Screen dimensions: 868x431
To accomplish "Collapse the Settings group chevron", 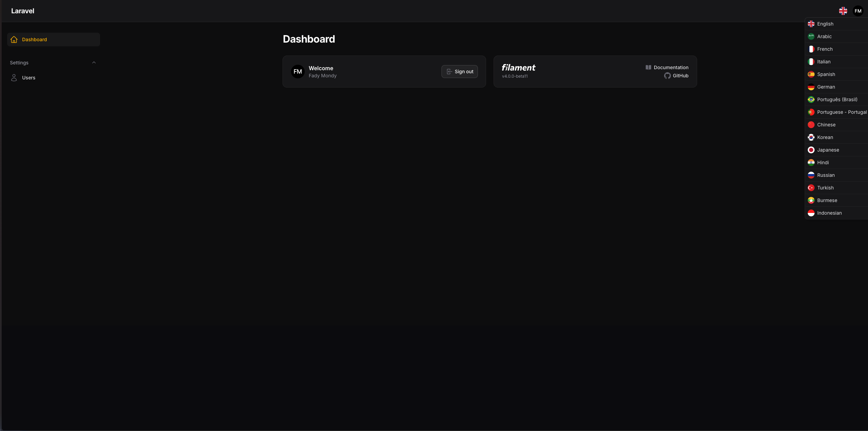I will (94, 63).
